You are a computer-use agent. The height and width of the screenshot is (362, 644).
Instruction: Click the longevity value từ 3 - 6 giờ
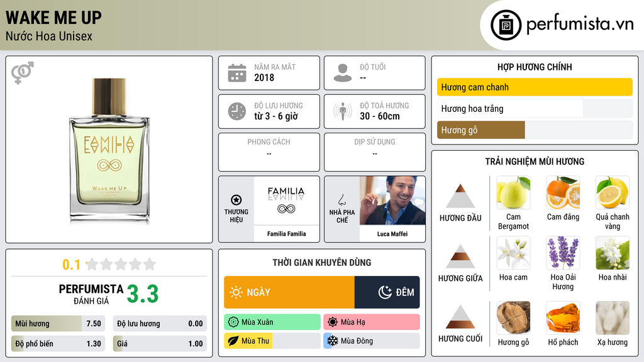click(x=275, y=116)
